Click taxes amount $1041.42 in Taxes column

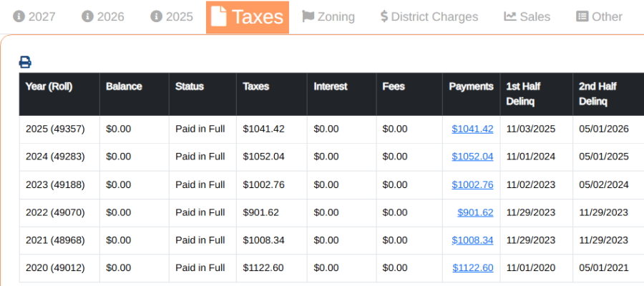pyautogui.click(x=263, y=129)
